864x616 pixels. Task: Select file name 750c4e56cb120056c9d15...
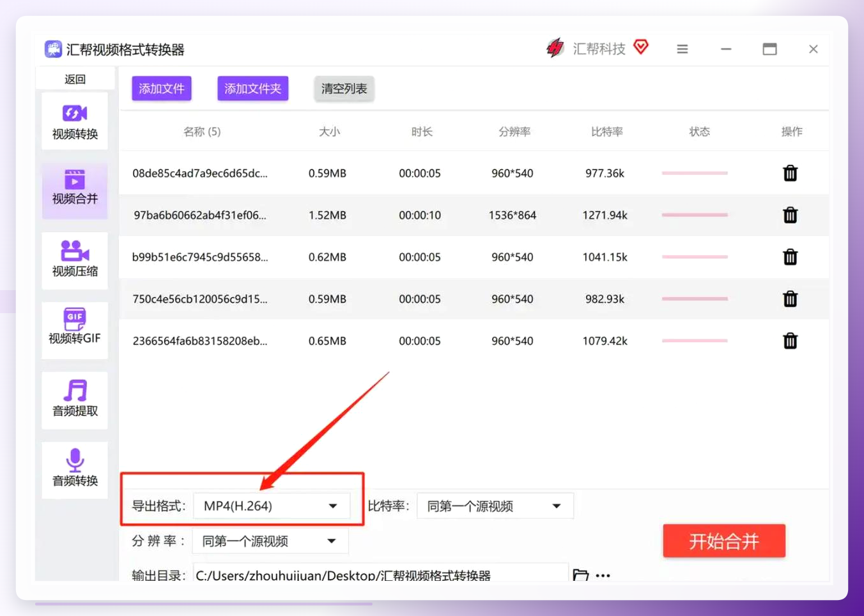coord(200,299)
